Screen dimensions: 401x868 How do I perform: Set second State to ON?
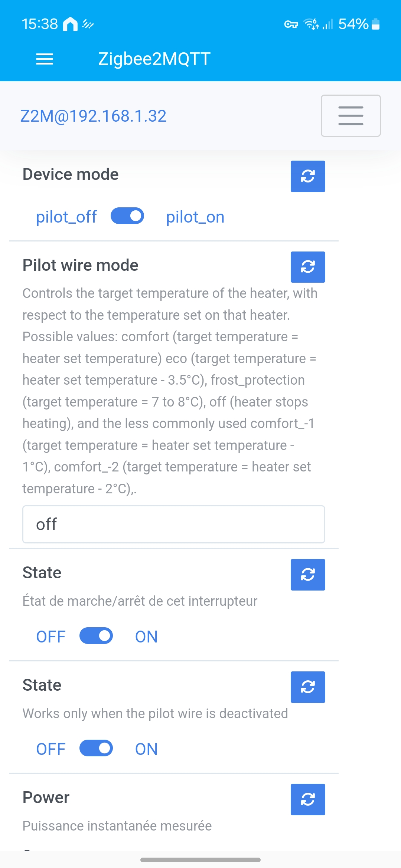click(146, 749)
